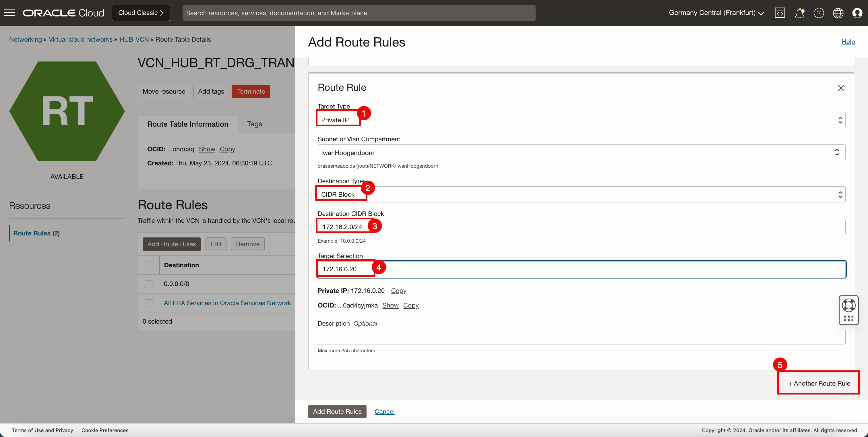Switch to the Tags tab
The image size is (868, 437).
click(255, 124)
